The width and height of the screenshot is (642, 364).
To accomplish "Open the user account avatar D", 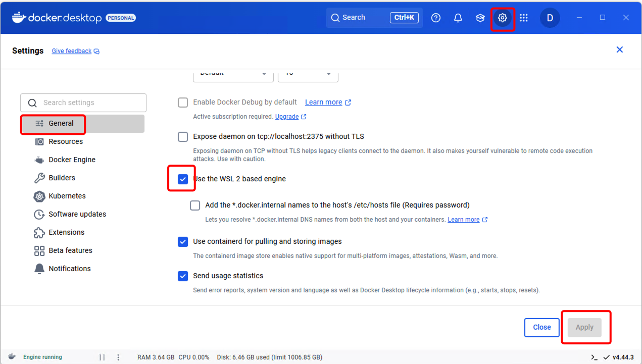I will tap(550, 18).
